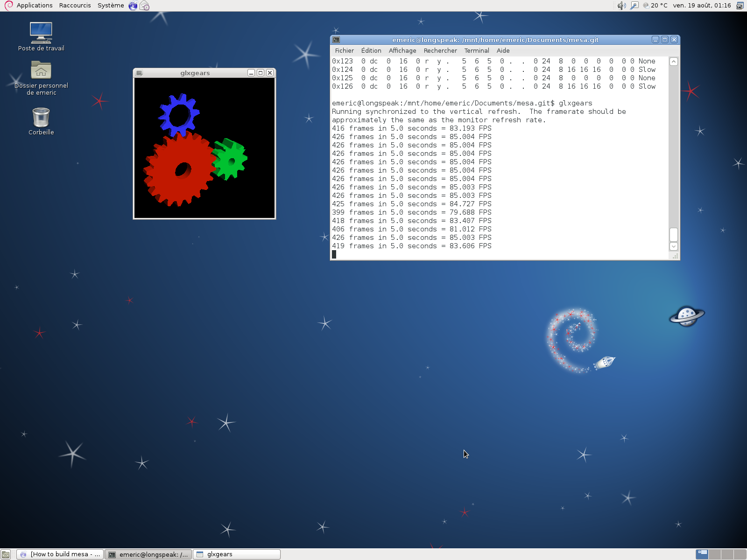
Task: Click the Corbeille trash icon
Action: click(41, 118)
